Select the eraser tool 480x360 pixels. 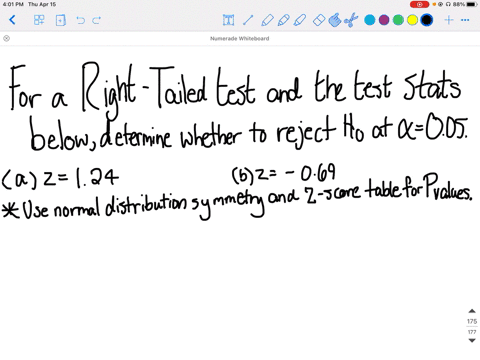point(319,20)
